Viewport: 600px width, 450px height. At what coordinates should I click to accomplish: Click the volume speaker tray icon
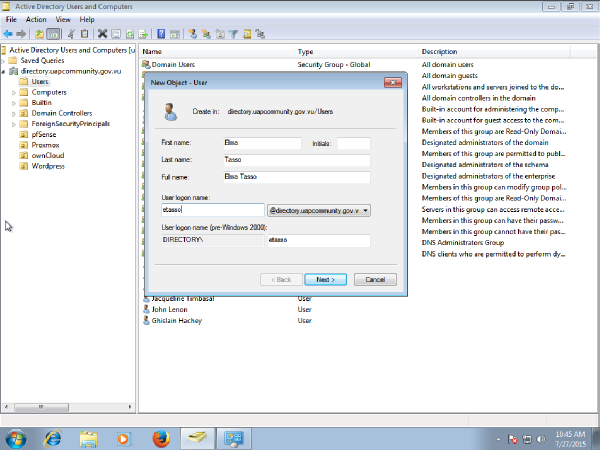tap(541, 439)
